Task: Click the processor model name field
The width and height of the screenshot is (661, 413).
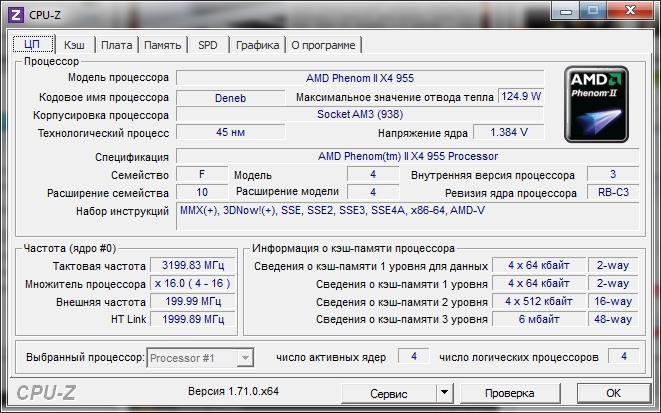Action: (x=361, y=77)
